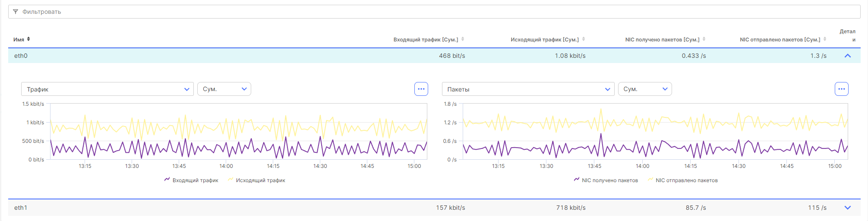
Task: Open three-dot menu of Трафик chart
Action: (x=421, y=89)
